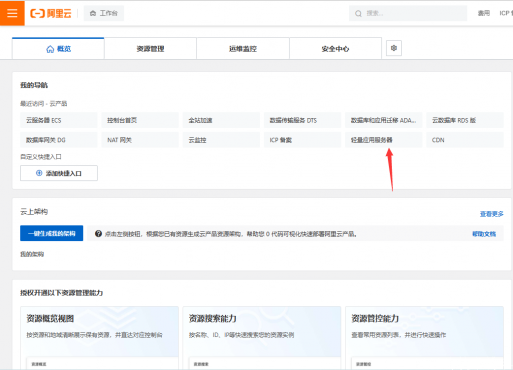The height and width of the screenshot is (370, 513).
Task: Open 全站加速 shortcut
Action: tap(221, 120)
